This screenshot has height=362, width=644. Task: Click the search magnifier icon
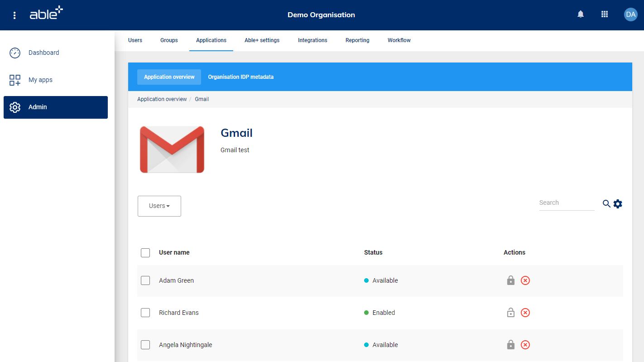click(606, 204)
